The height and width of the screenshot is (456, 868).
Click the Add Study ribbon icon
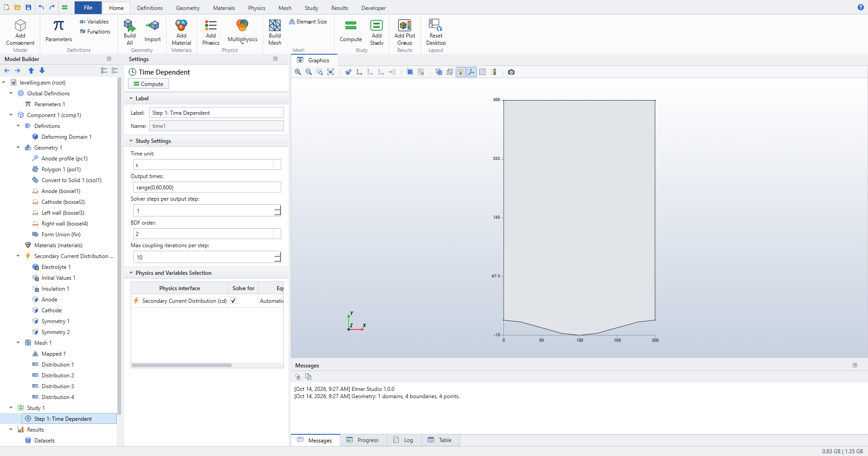click(377, 32)
